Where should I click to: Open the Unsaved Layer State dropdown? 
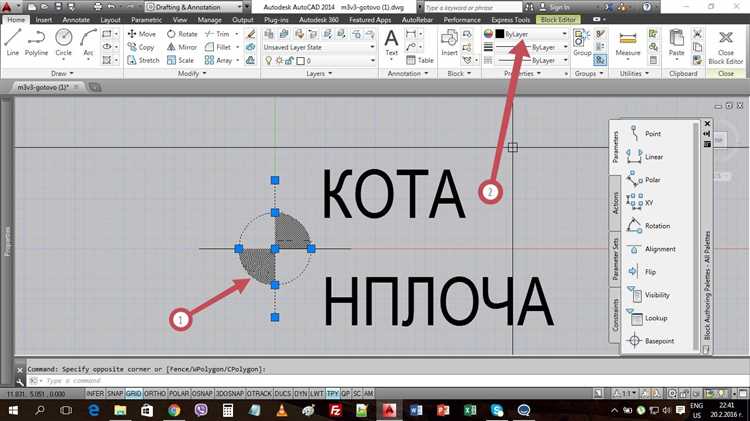click(x=319, y=47)
